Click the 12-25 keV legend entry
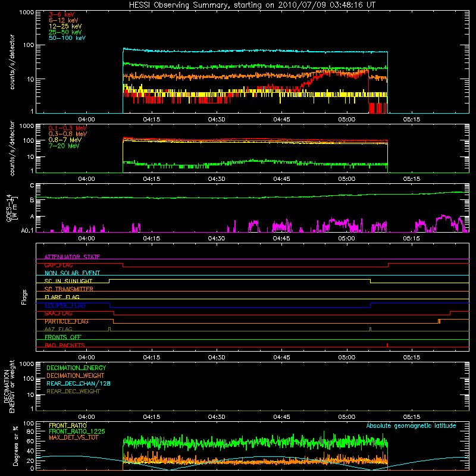The width and height of the screenshot is (476, 476). 65,26
